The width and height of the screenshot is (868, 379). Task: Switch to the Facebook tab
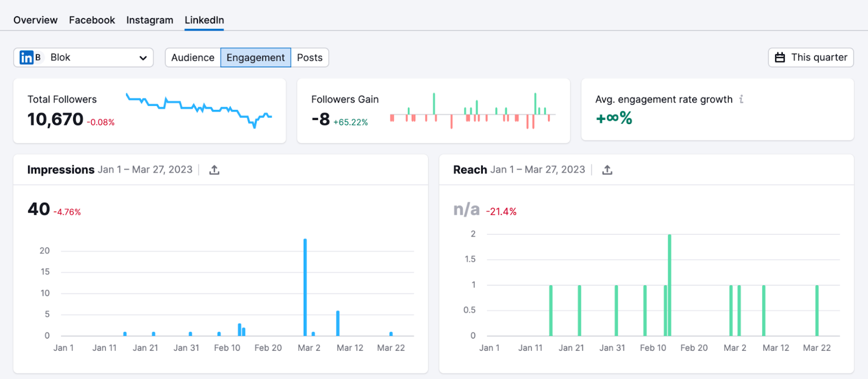click(92, 20)
